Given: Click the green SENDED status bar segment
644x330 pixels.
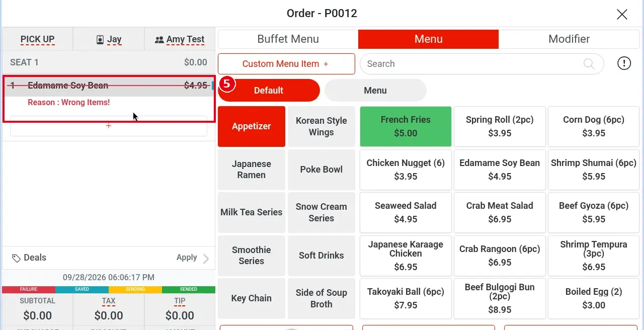Looking at the screenshot, I should point(189,289).
